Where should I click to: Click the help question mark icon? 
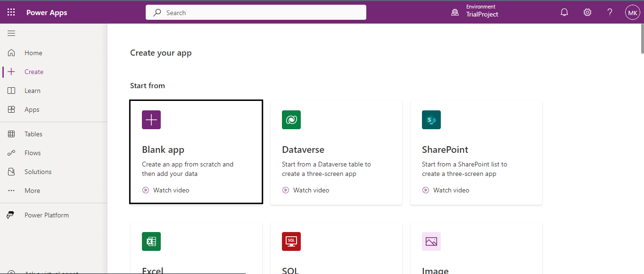[x=610, y=12]
